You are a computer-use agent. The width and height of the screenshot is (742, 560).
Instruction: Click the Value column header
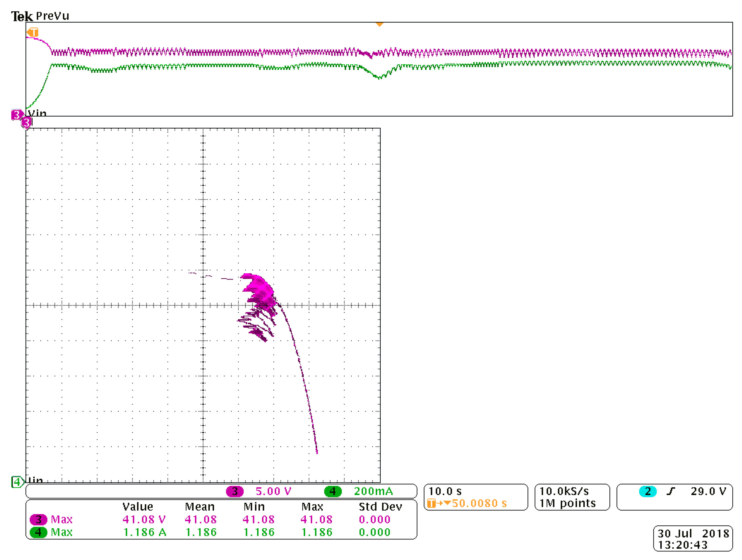tap(138, 507)
